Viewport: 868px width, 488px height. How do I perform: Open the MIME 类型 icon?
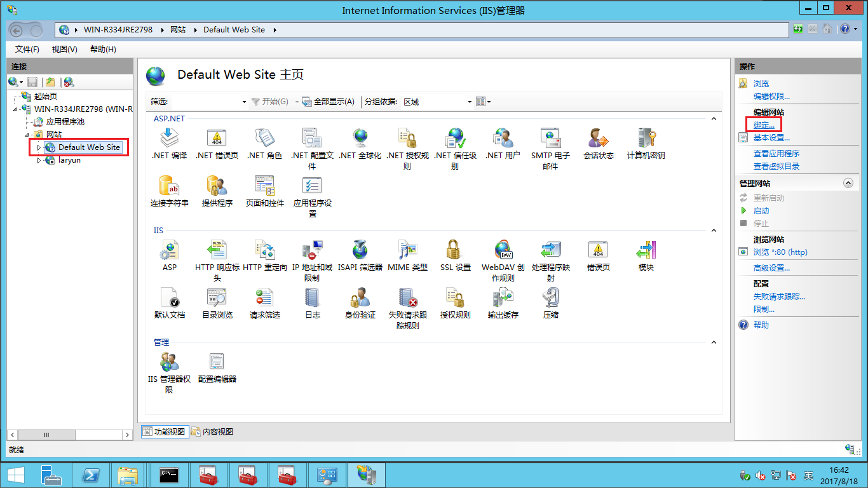tap(407, 250)
